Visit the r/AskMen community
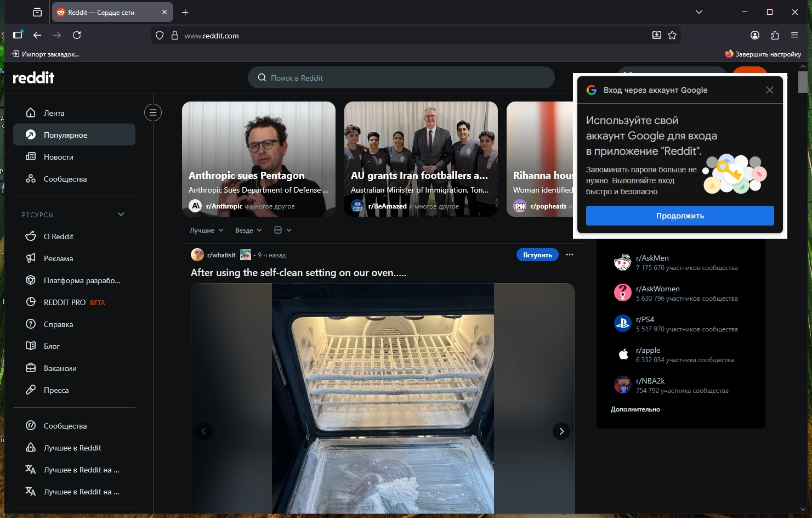This screenshot has height=518, width=812. [681, 262]
